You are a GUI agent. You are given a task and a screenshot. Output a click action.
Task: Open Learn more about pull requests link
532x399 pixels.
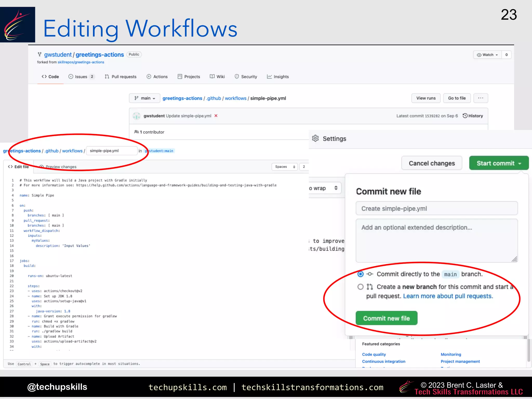click(x=448, y=296)
